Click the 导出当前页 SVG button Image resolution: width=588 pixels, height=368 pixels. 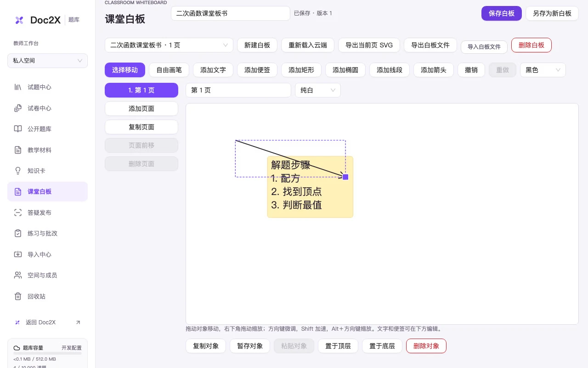coord(369,45)
